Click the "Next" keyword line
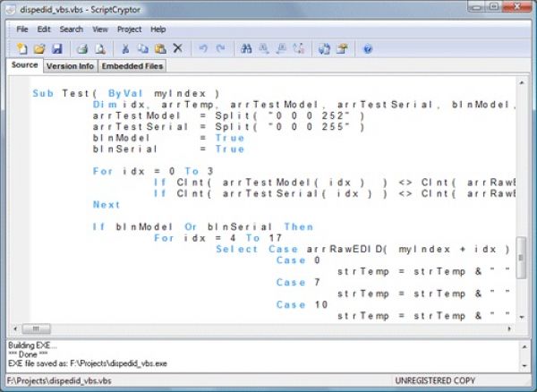 pyautogui.click(x=107, y=205)
